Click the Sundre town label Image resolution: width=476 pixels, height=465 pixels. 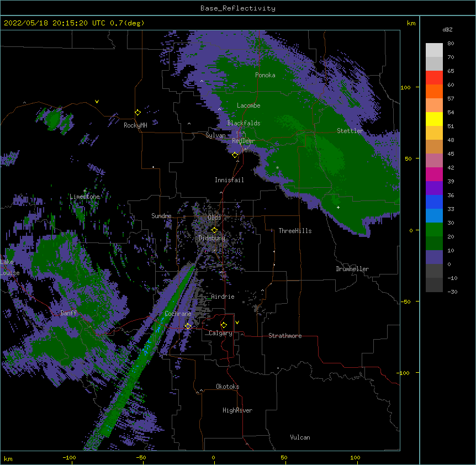161,216
